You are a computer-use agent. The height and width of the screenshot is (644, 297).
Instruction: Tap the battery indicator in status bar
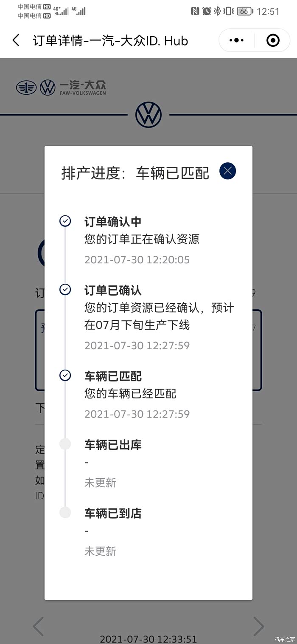click(244, 11)
